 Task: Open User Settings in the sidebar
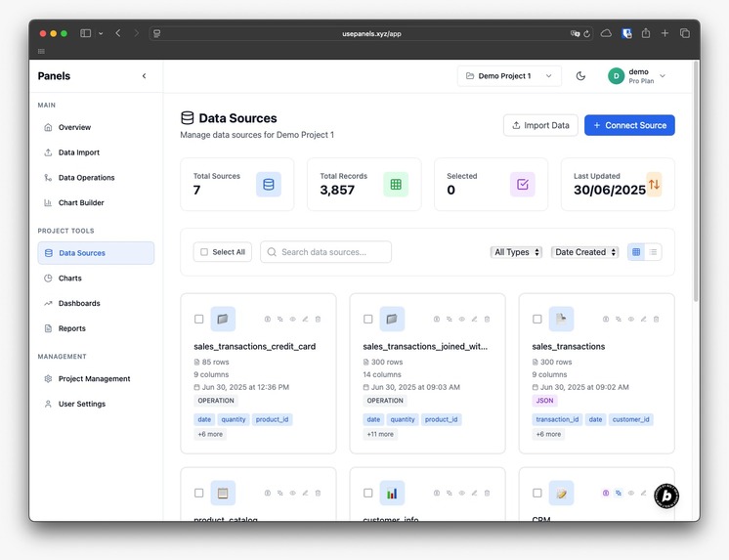(x=96, y=404)
